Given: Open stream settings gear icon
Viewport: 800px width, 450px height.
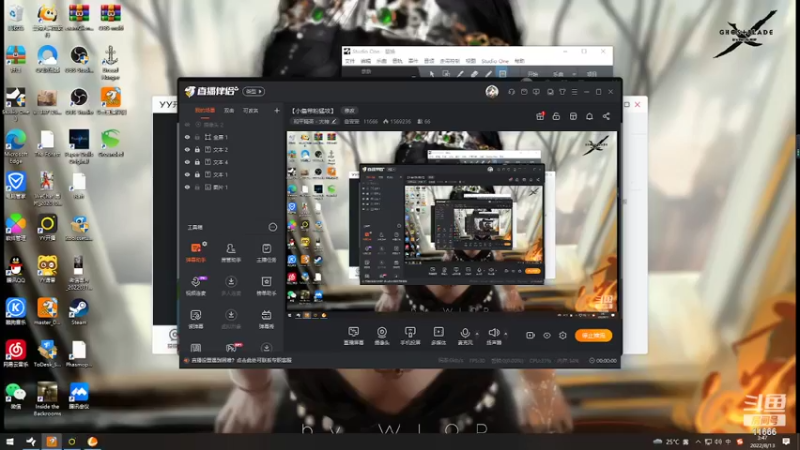Looking at the screenshot, I should [x=563, y=335].
